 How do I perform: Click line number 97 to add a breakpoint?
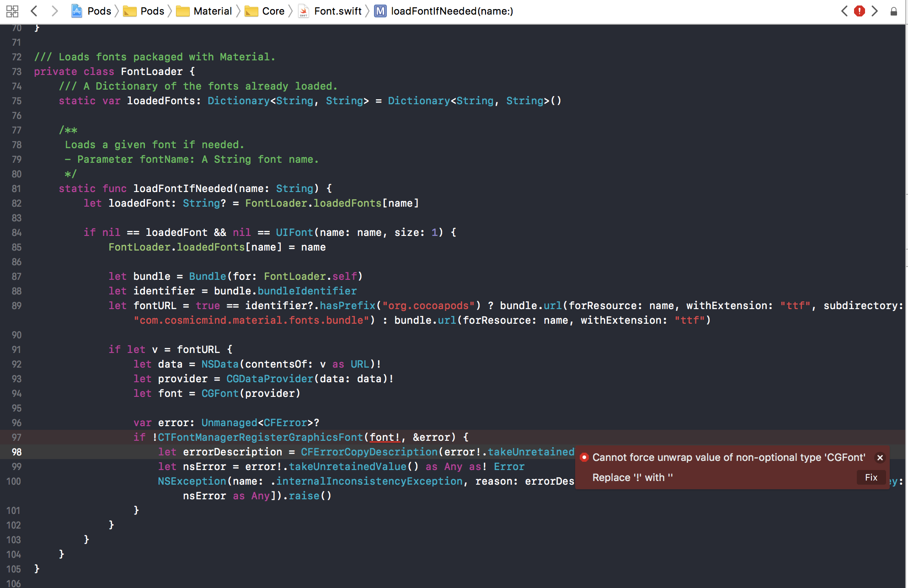16,437
